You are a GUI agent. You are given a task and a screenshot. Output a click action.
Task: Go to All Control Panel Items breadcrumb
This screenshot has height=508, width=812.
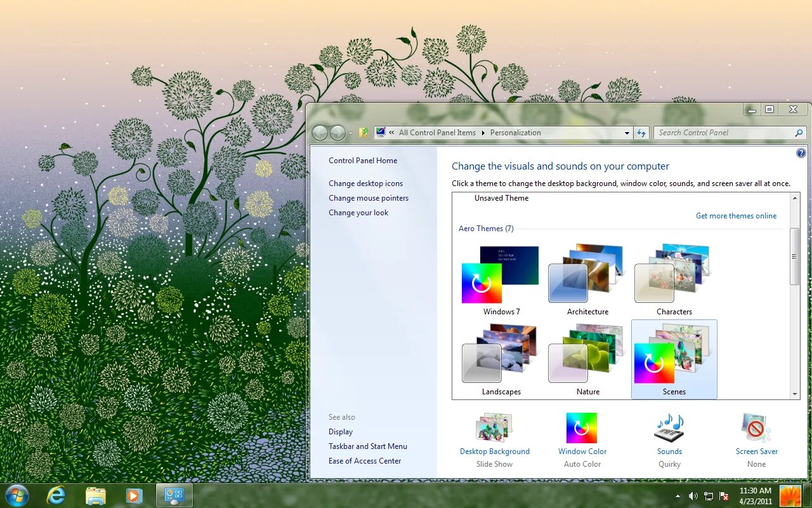point(437,133)
